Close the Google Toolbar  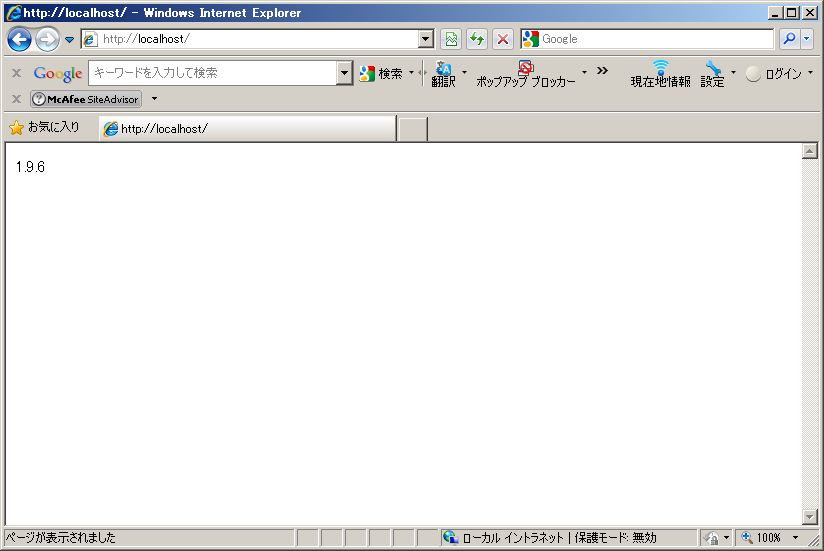17,73
